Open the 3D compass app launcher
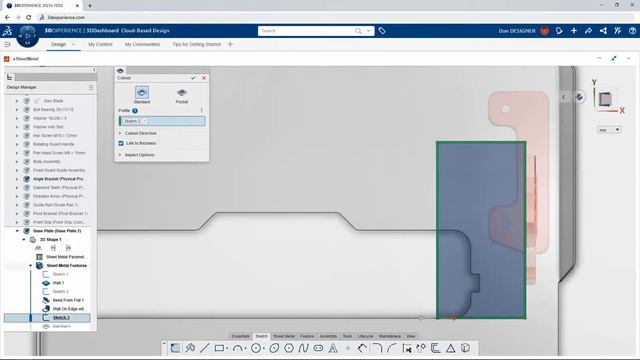The width and height of the screenshot is (640, 360). (28, 36)
